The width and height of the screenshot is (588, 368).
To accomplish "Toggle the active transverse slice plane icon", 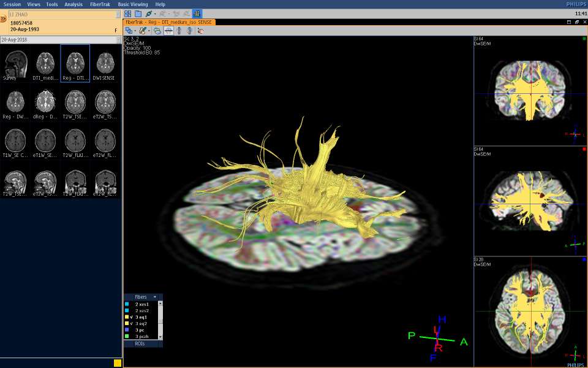I will coord(168,31).
